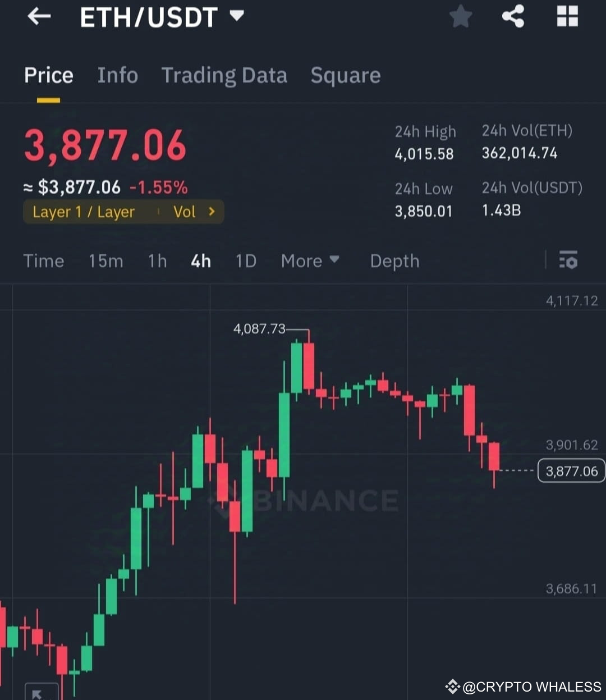
Task: Open the share options
Action: [x=513, y=16]
